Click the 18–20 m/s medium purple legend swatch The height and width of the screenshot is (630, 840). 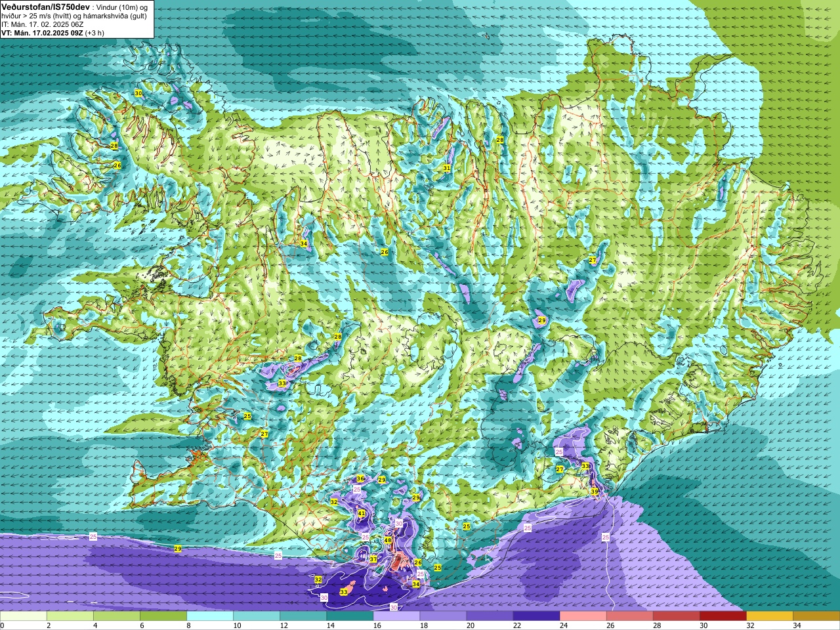[443, 616]
